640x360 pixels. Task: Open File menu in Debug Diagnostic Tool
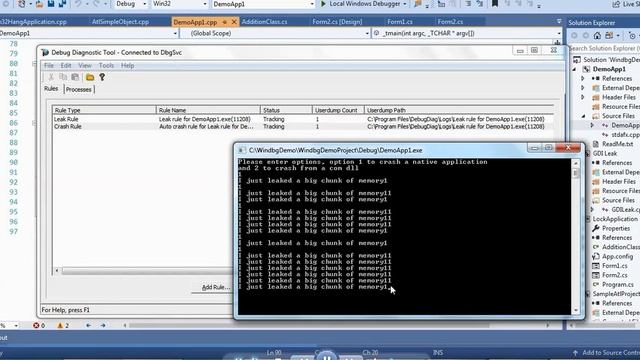coord(49,65)
